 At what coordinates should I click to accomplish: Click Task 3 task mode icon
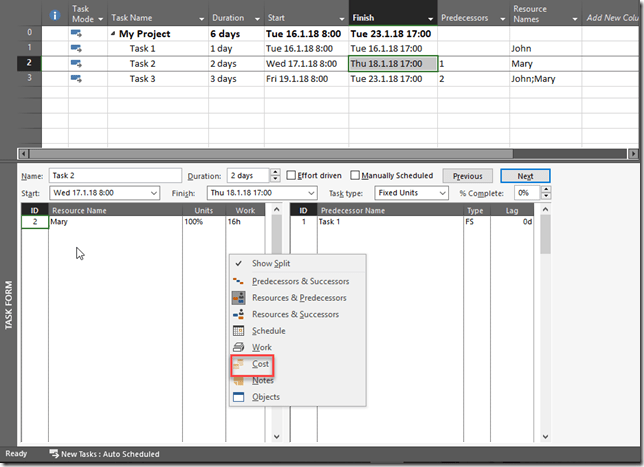[76, 79]
